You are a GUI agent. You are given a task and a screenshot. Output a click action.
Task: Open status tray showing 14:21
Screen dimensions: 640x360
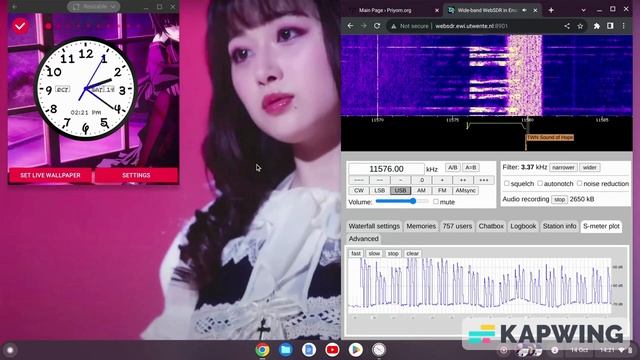point(616,350)
